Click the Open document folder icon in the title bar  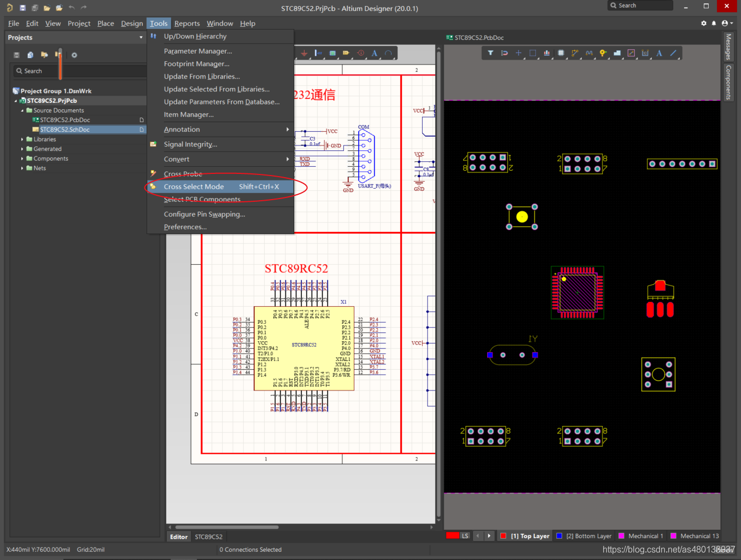point(47,8)
